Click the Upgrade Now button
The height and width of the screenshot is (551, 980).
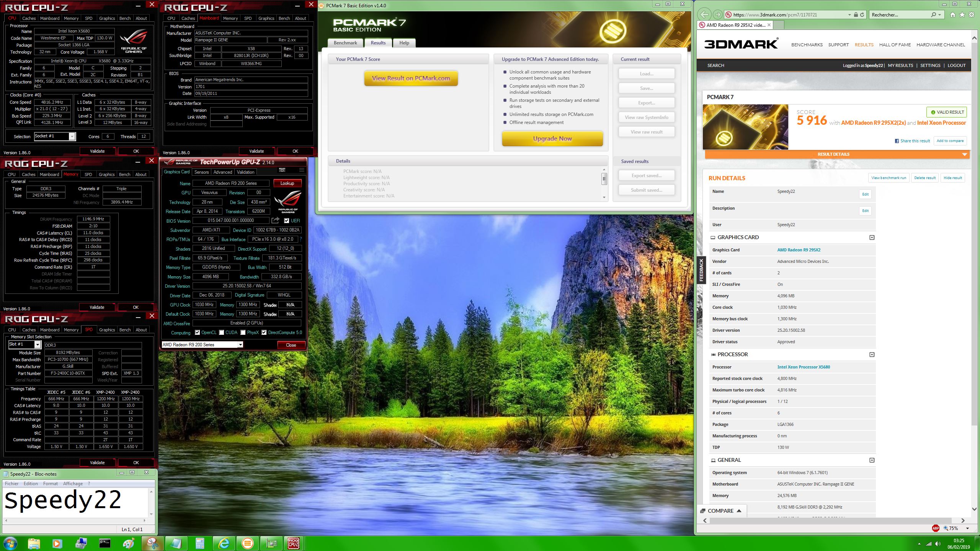(x=552, y=139)
